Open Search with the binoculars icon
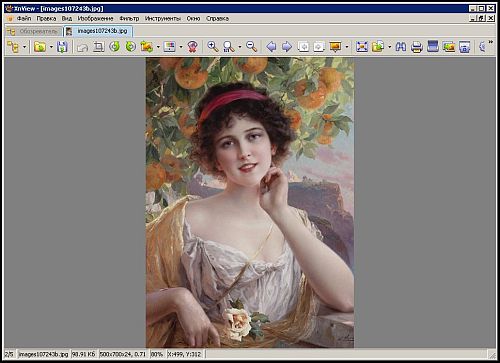The width and height of the screenshot is (500, 363). [x=401, y=47]
